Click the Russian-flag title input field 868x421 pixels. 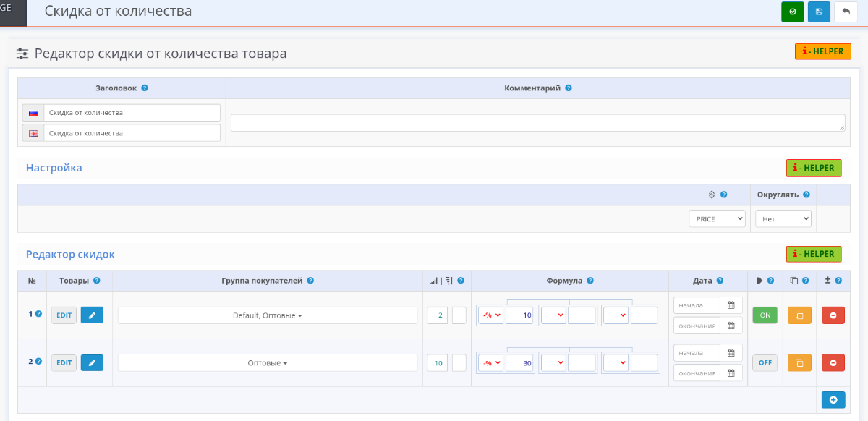[x=131, y=113]
